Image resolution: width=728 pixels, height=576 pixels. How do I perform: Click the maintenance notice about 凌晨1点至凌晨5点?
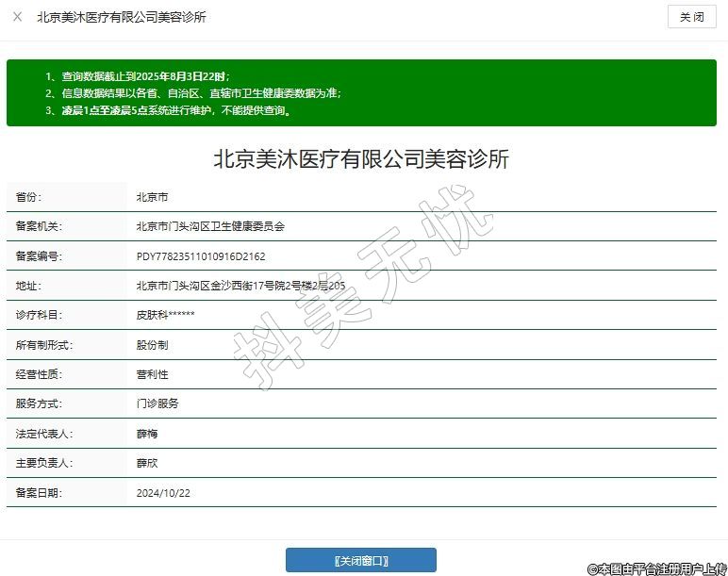(x=167, y=110)
